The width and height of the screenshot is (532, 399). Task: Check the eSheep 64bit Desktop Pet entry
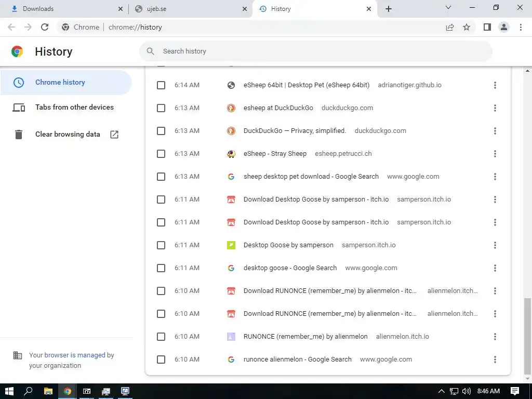pyautogui.click(x=161, y=85)
